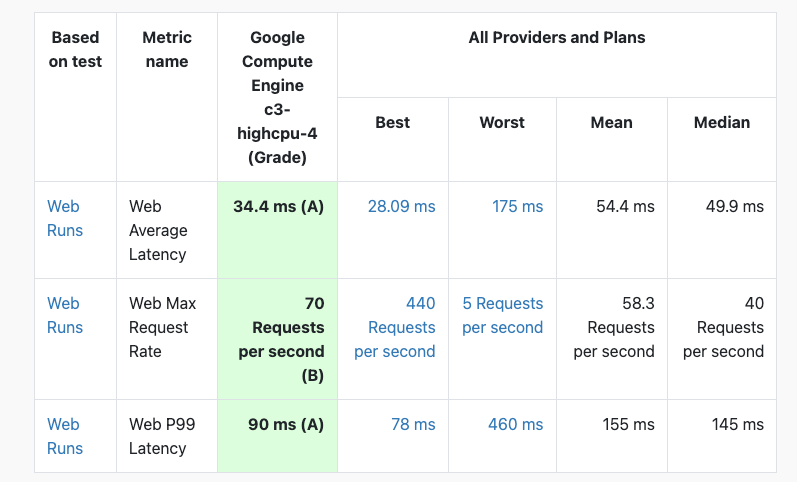Screen dimensions: 797x482
Task: Click the best latency value 28.09 ms
Action: [402, 206]
